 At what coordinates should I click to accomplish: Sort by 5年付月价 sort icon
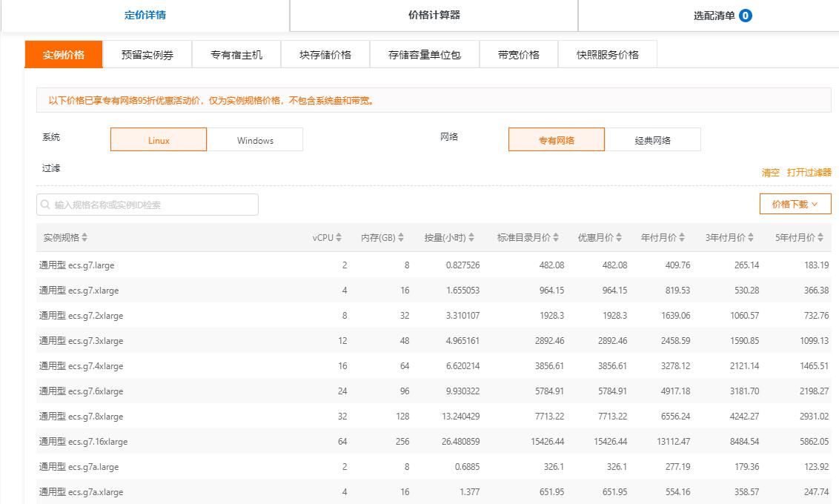[x=820, y=238]
